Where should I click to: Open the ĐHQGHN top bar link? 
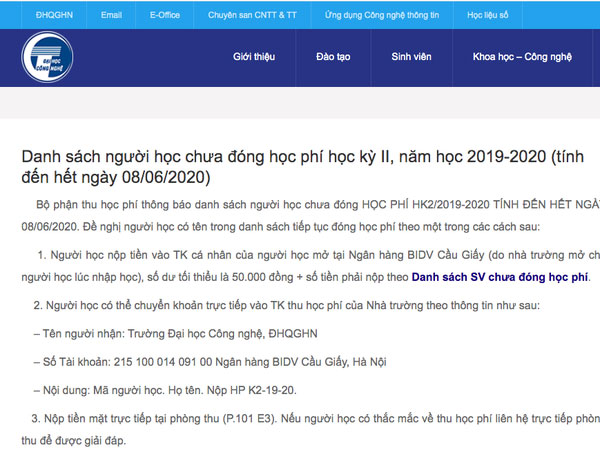pos(54,15)
